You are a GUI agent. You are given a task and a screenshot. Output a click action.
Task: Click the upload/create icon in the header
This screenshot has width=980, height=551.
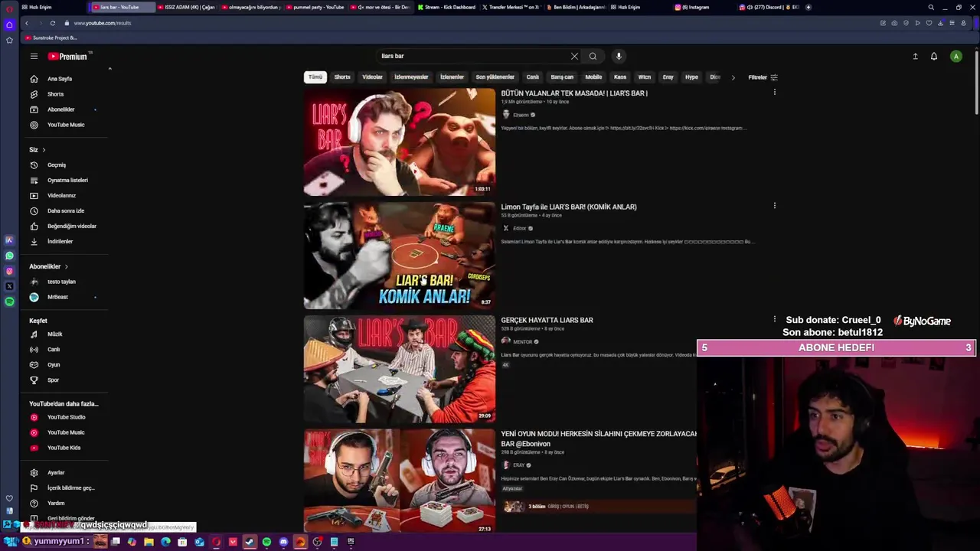(915, 56)
